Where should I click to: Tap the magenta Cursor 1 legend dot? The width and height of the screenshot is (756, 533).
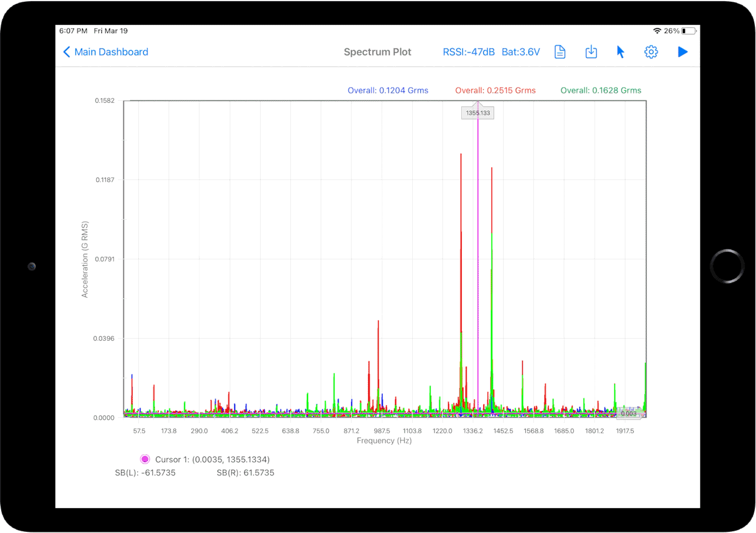coord(145,459)
